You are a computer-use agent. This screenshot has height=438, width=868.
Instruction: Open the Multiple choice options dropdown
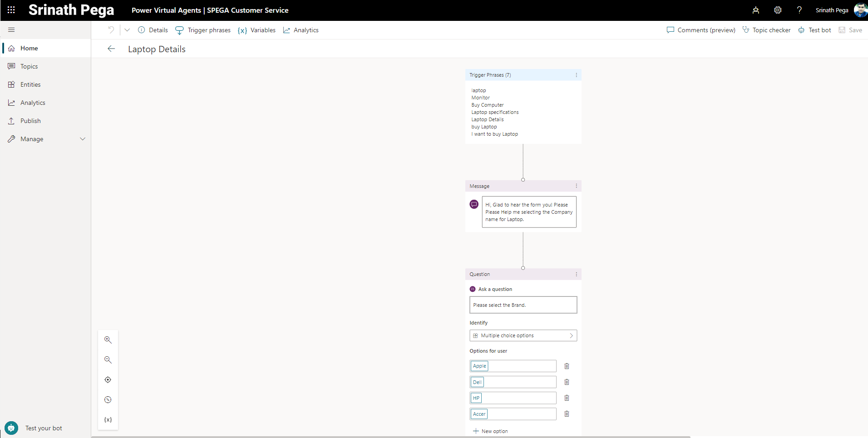point(523,335)
